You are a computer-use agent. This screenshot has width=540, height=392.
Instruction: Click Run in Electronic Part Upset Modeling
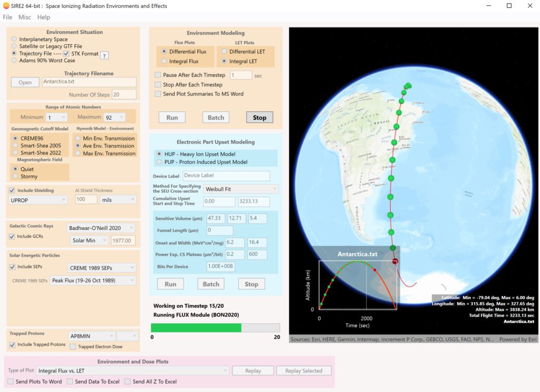(170, 284)
